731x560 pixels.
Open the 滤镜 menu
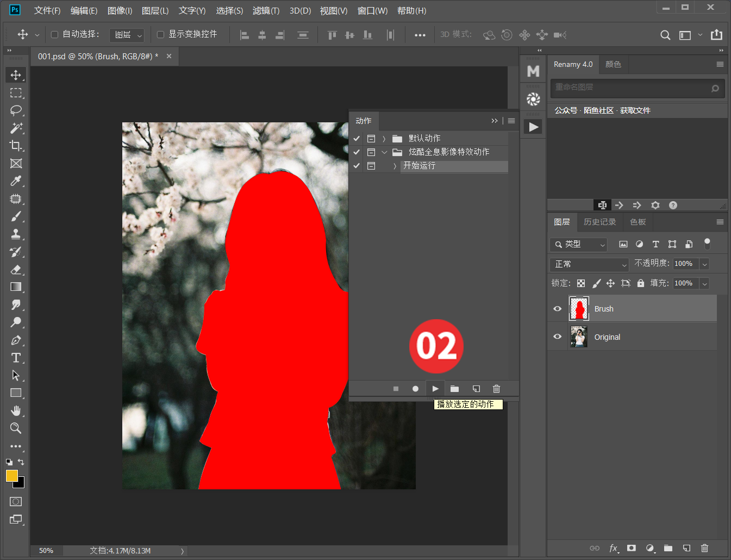coord(266,10)
